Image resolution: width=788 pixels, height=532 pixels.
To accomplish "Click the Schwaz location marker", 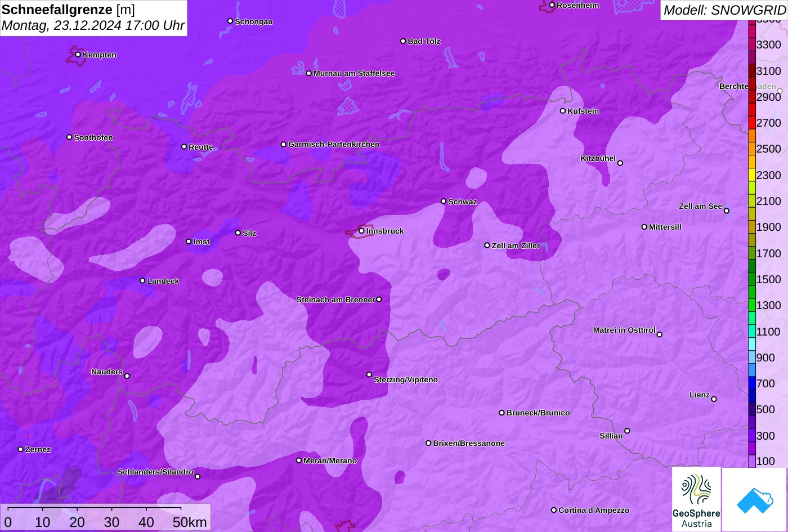I will click(444, 201).
